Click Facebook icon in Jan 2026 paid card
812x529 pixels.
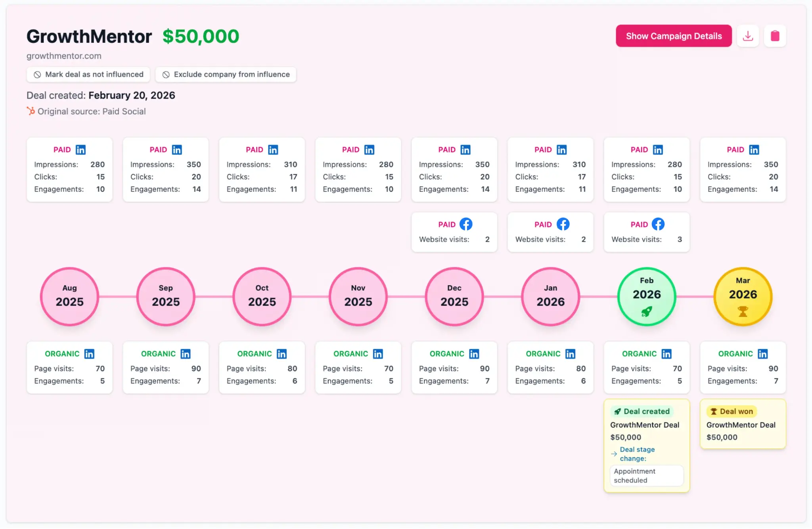point(563,224)
